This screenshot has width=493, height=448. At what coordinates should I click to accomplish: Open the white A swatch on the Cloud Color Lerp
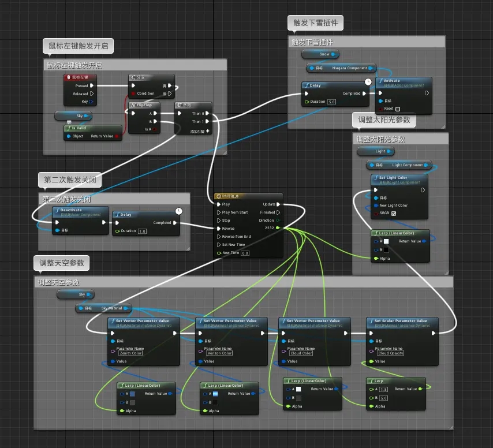(x=298, y=389)
